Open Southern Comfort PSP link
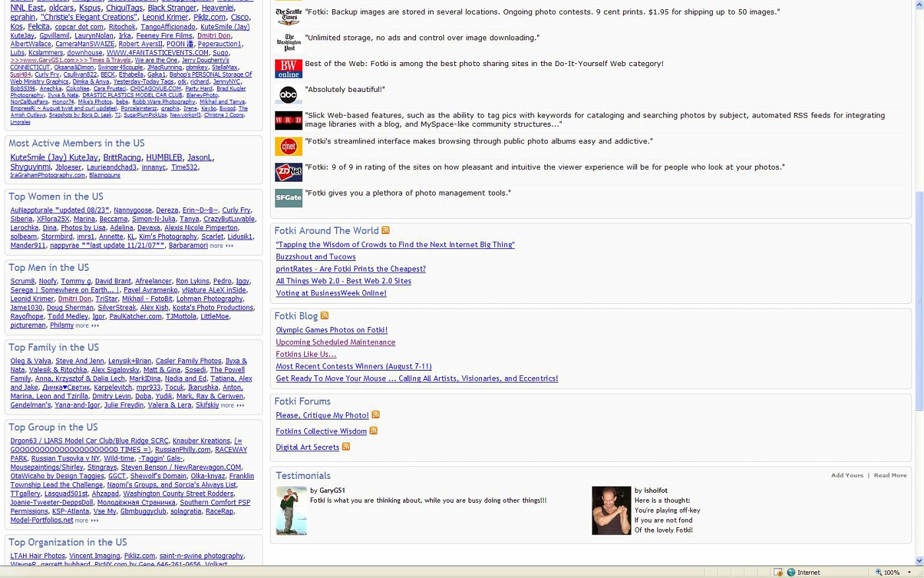924x578 pixels. click(215, 503)
